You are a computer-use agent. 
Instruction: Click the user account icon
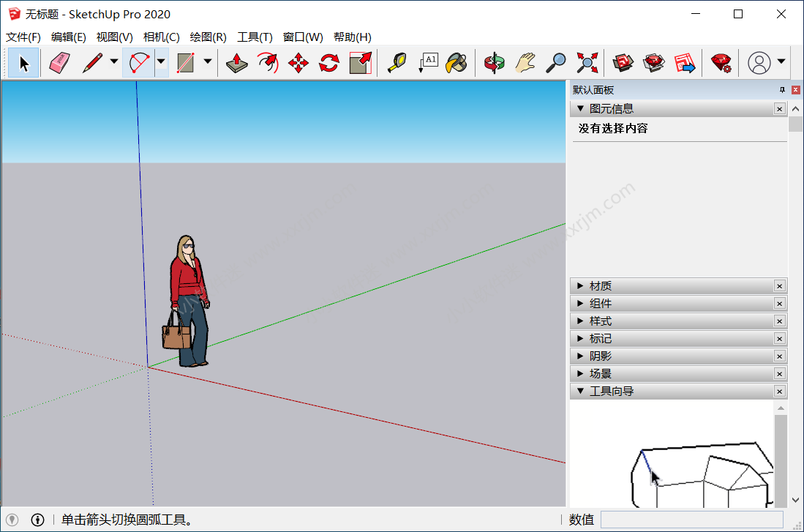coord(759,63)
